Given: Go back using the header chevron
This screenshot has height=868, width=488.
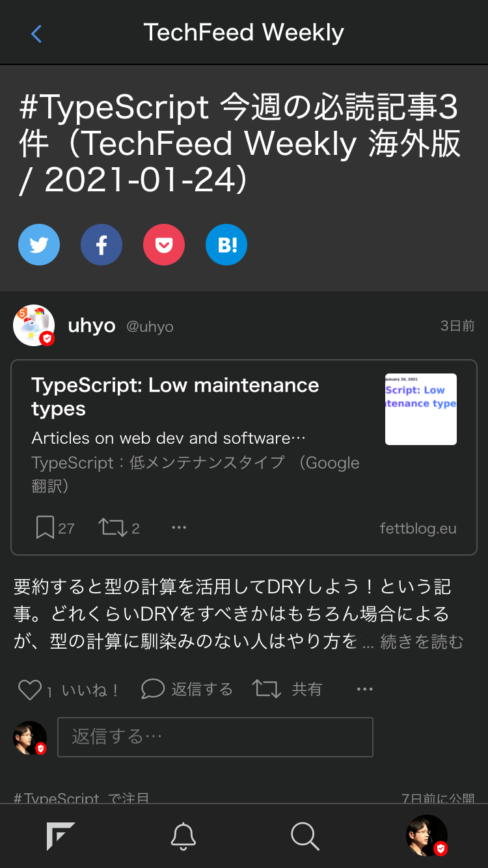Looking at the screenshot, I should [x=36, y=34].
